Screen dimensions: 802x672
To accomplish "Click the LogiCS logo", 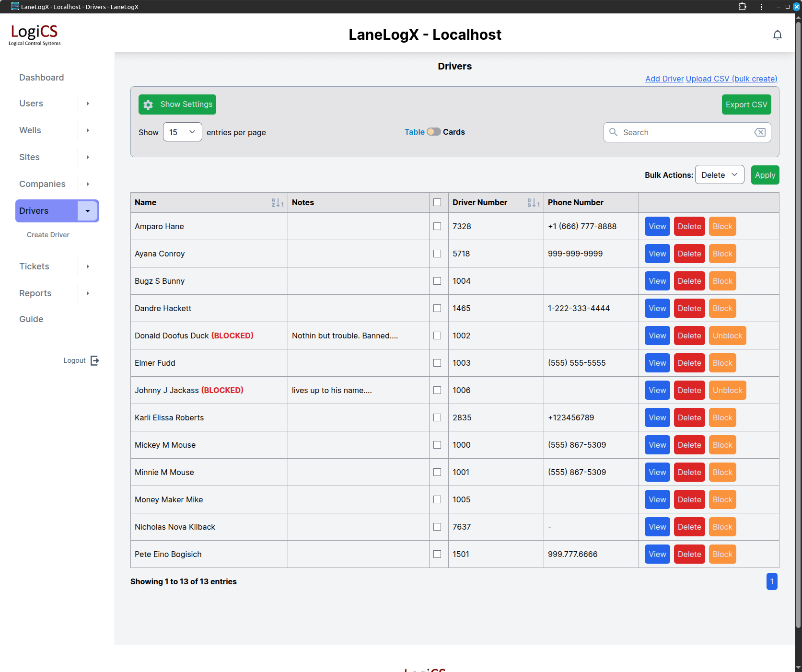I will (x=35, y=35).
